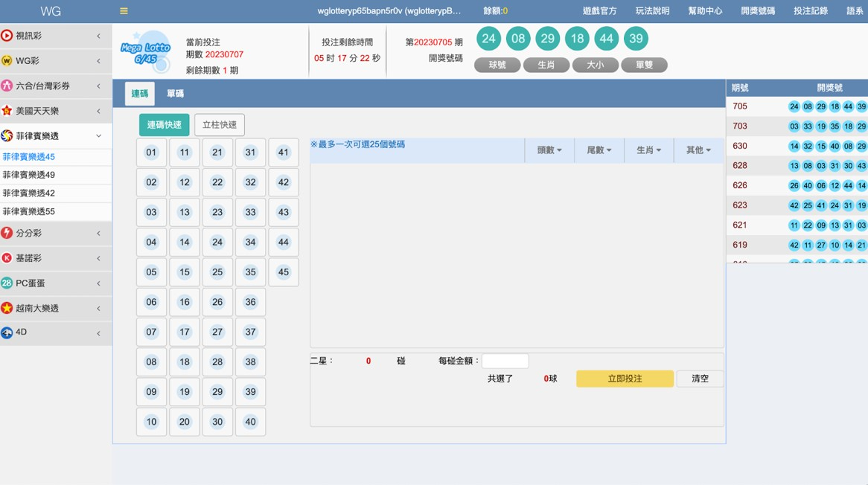This screenshot has width=868, height=485.
Task: Click the 清空 button
Action: (700, 379)
